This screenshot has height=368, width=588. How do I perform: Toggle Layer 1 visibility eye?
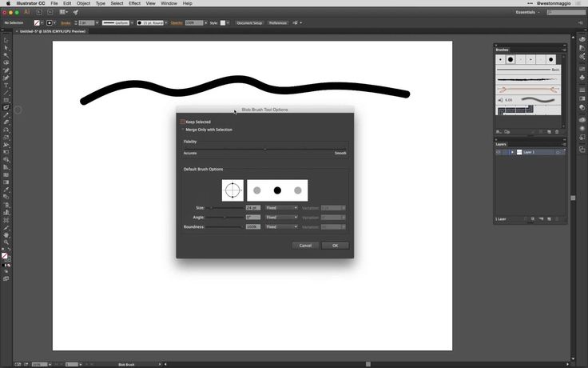tap(499, 152)
